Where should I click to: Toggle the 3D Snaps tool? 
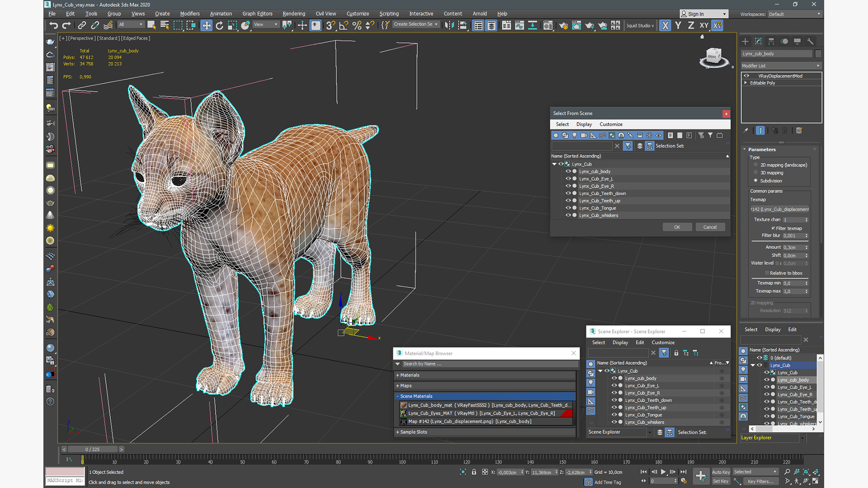click(330, 25)
